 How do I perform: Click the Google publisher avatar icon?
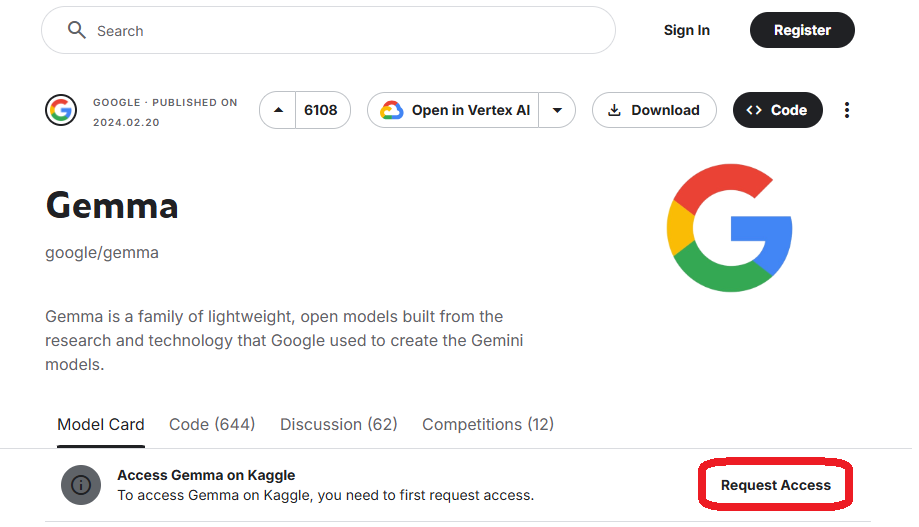point(61,110)
